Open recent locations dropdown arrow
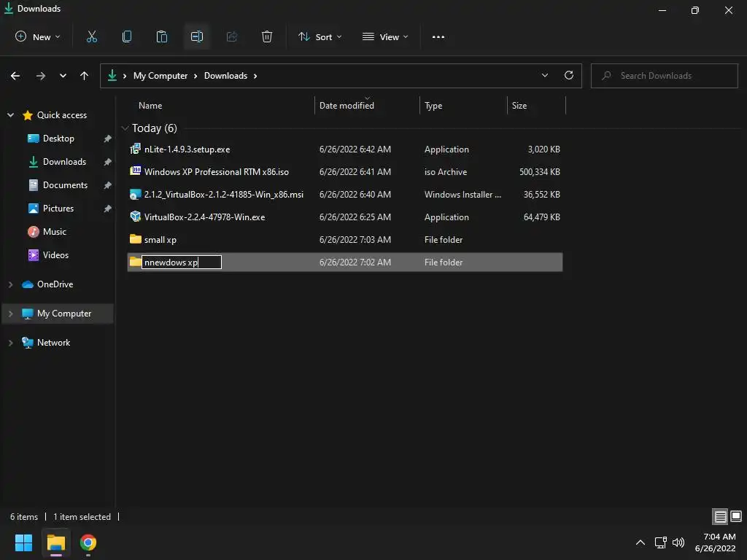The image size is (747, 560). click(63, 76)
